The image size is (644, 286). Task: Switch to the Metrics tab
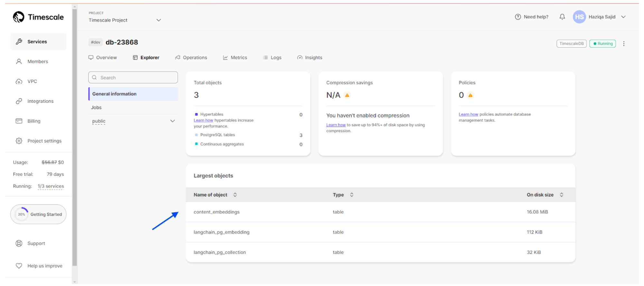235,58
